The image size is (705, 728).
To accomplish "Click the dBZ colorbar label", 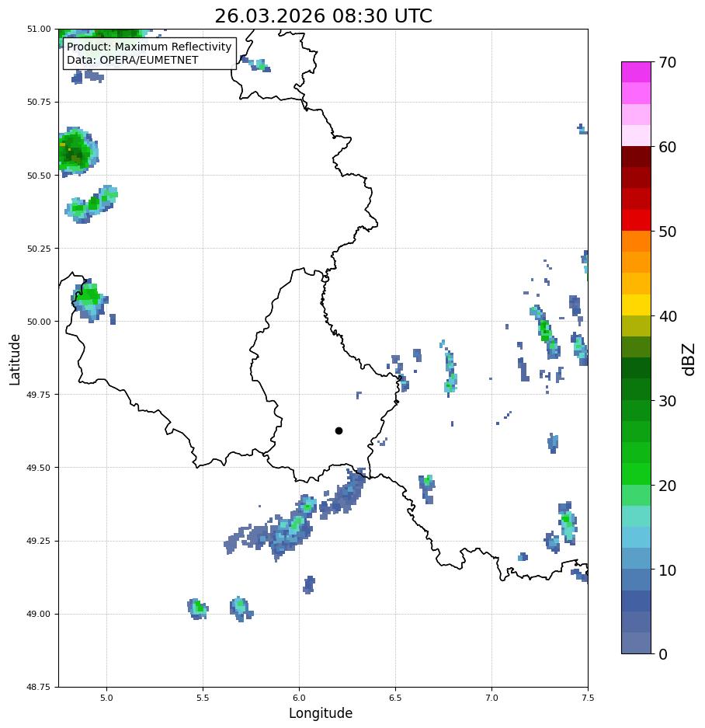I will point(689,360).
